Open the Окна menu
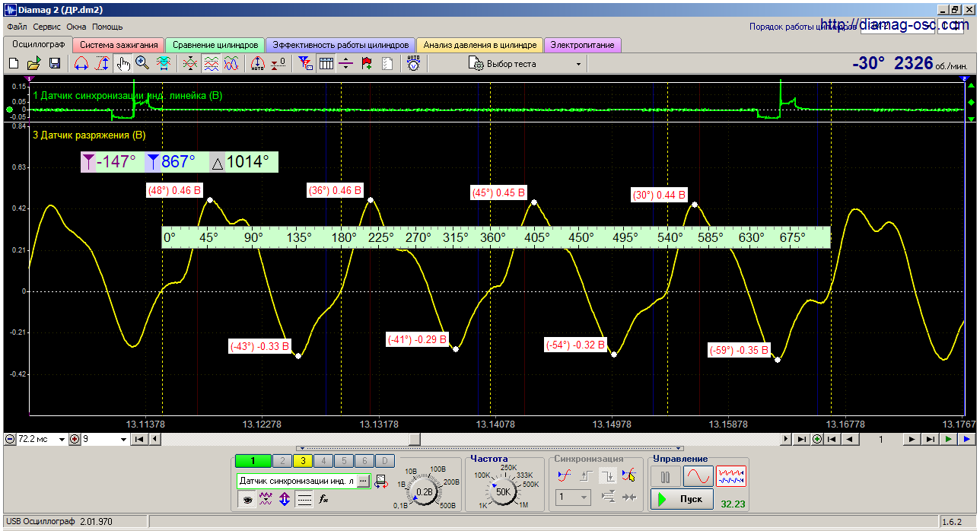 pos(77,27)
